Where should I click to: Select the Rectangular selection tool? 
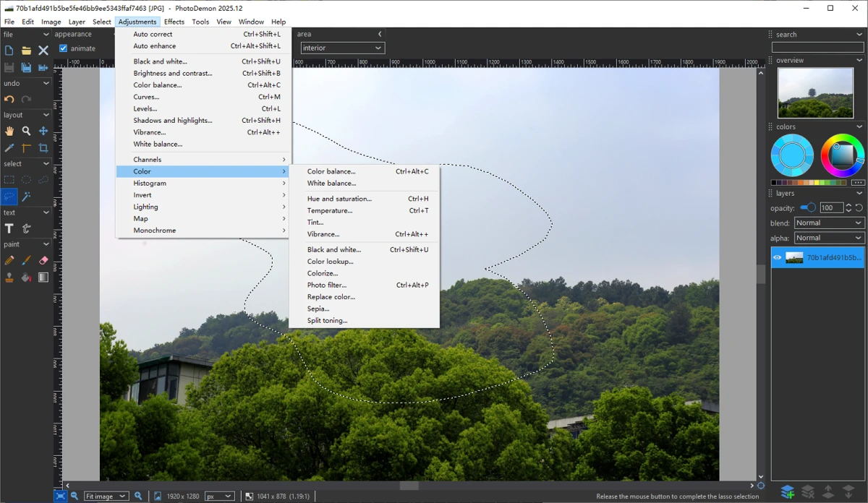9,180
